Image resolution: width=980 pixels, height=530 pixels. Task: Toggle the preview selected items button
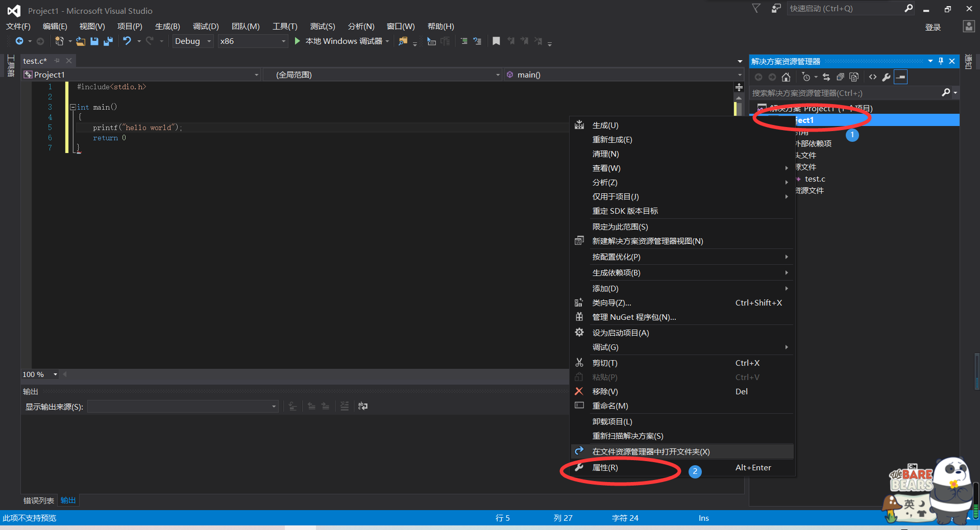(x=901, y=77)
